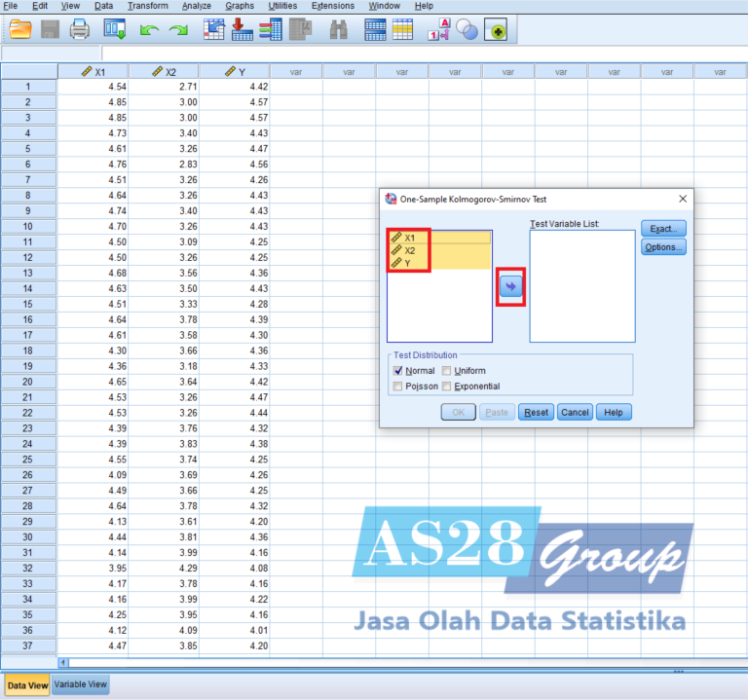Click the Print icon in toolbar
Screen dimensions: 748x700
79,29
